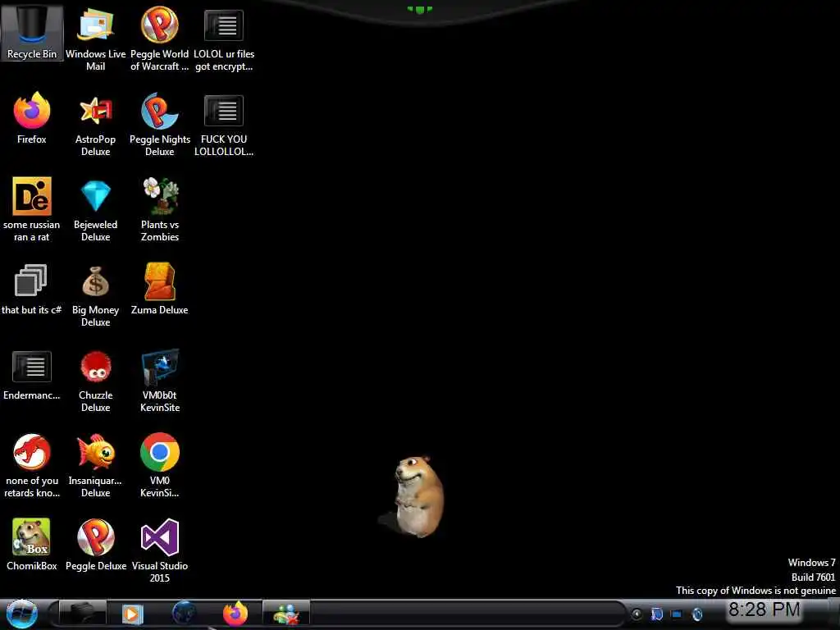This screenshot has width=840, height=630.
Task: Select the 'that but its c#' icon
Action: (x=32, y=288)
